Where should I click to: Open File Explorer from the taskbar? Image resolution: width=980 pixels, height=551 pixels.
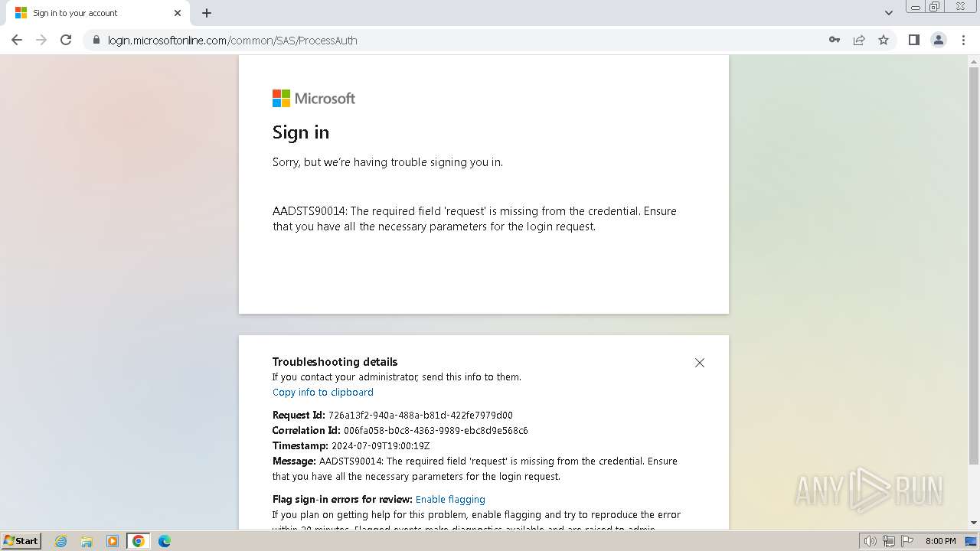87,541
